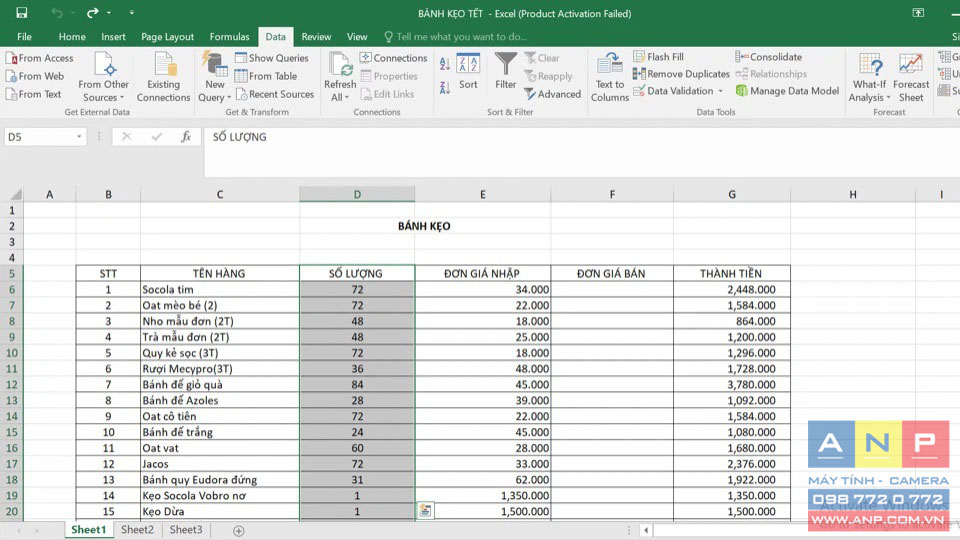
Task: Click Ribbon Display Options icon
Action: point(918,13)
